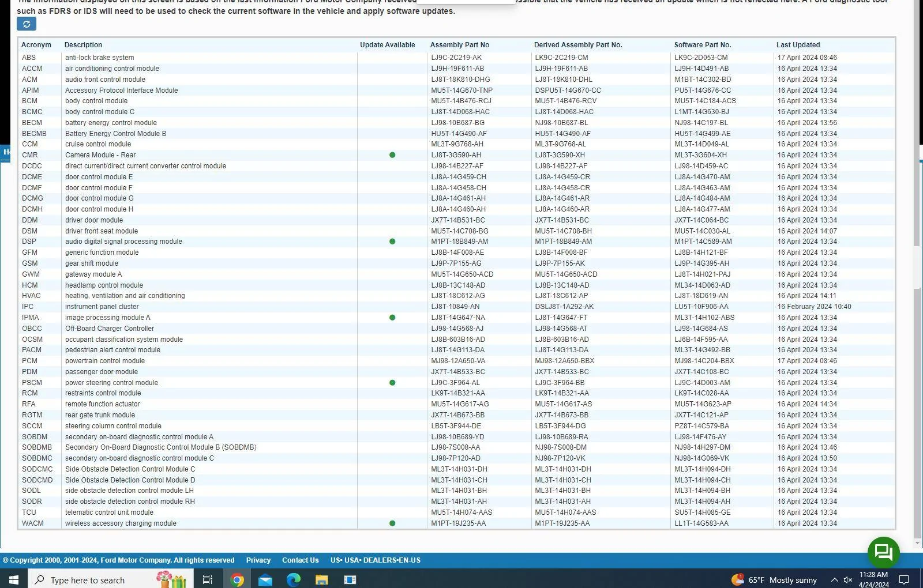The image size is (923, 588).
Task: Click the green update dot for DSP
Action: click(392, 242)
